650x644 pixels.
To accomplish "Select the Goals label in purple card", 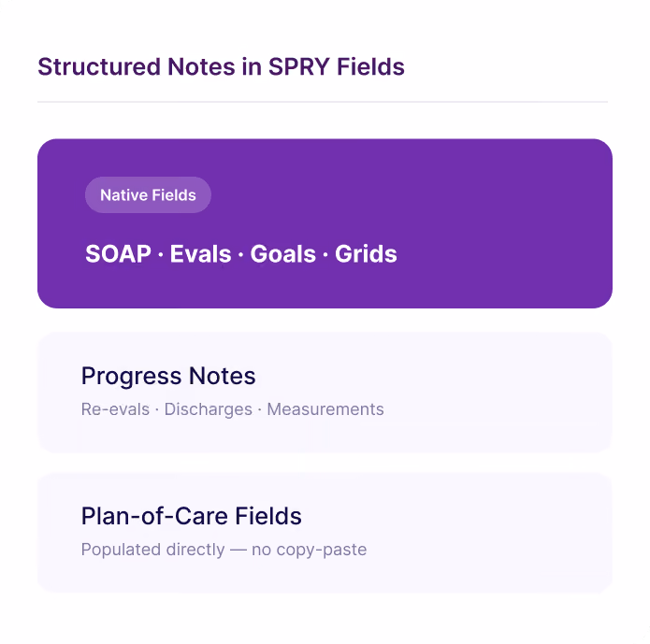I will tap(282, 253).
